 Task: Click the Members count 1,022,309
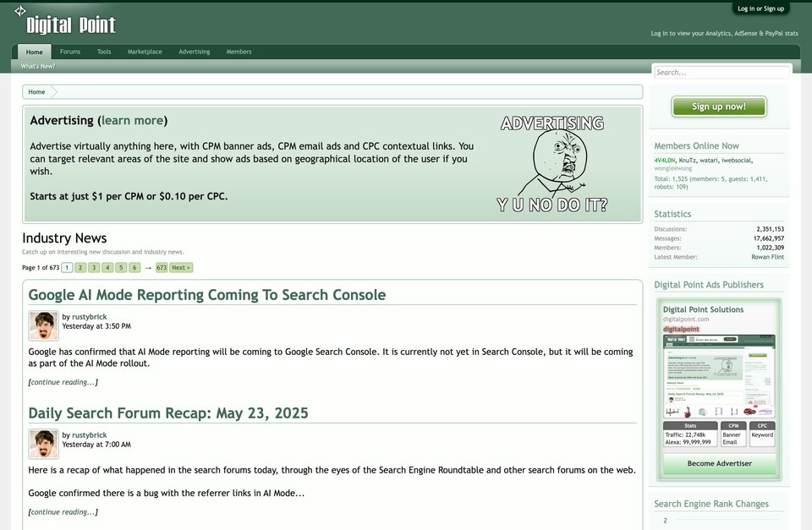coord(770,248)
